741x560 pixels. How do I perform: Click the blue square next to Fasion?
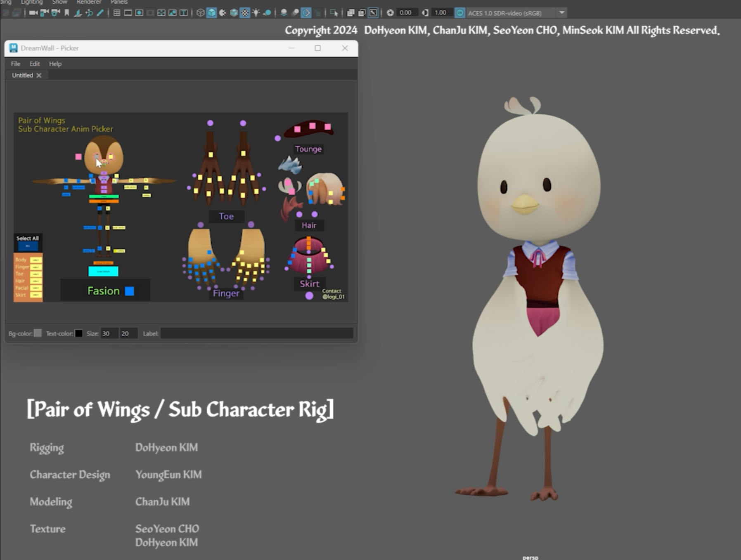[x=130, y=291]
